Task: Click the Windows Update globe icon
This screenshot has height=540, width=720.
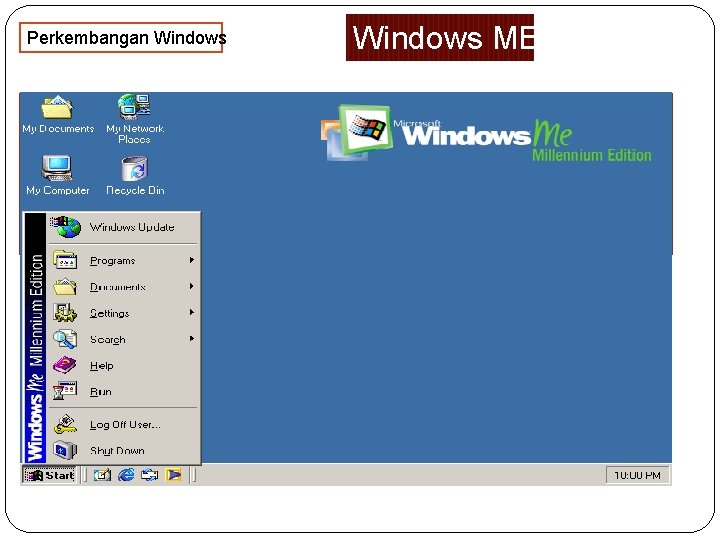Action: coord(65,226)
